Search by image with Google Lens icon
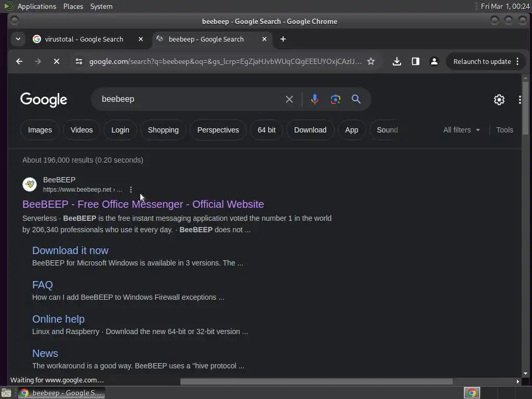The image size is (532, 399). [335, 99]
